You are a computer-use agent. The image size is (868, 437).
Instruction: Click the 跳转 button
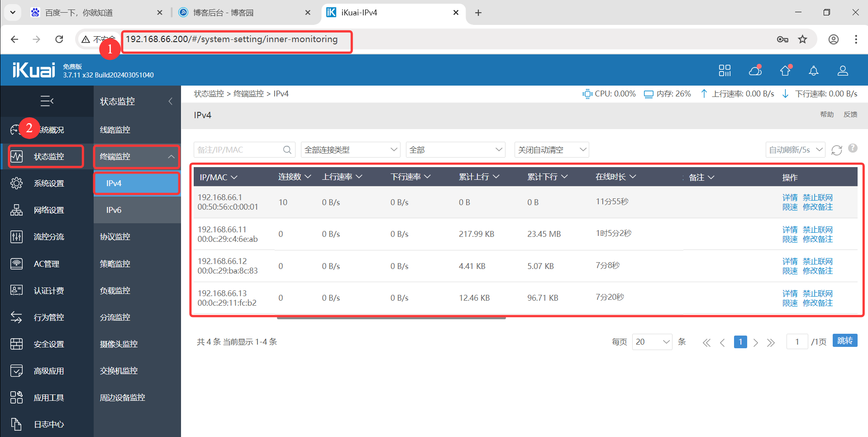[x=845, y=341]
